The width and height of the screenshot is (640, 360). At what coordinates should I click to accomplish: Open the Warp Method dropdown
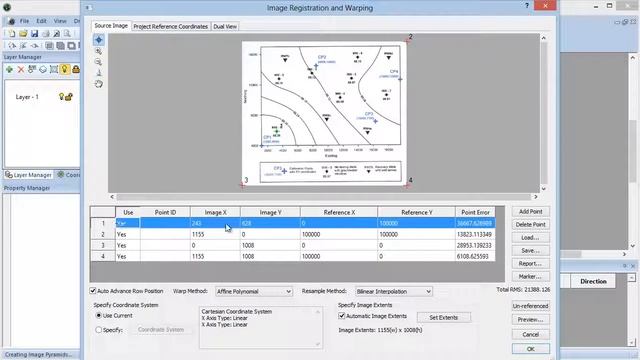(x=254, y=291)
